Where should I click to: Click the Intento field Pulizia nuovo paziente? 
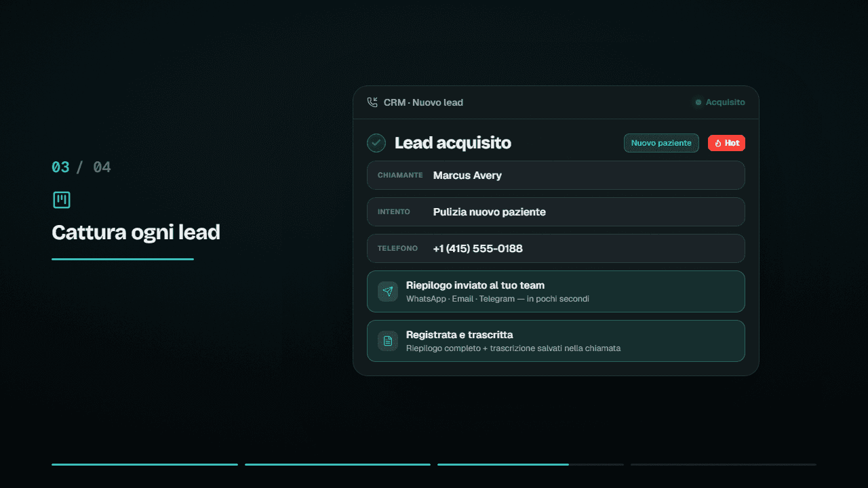[556, 211]
